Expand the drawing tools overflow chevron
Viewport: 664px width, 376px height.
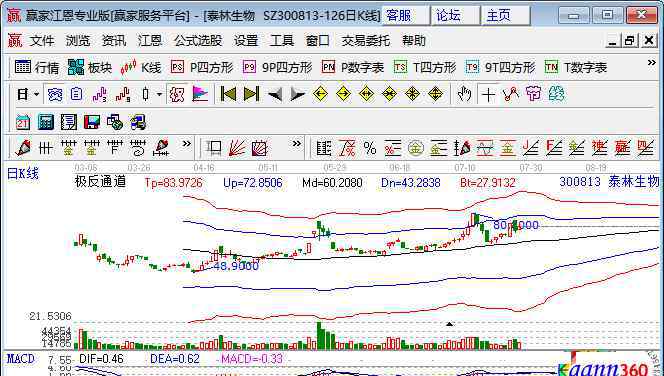pos(186,144)
